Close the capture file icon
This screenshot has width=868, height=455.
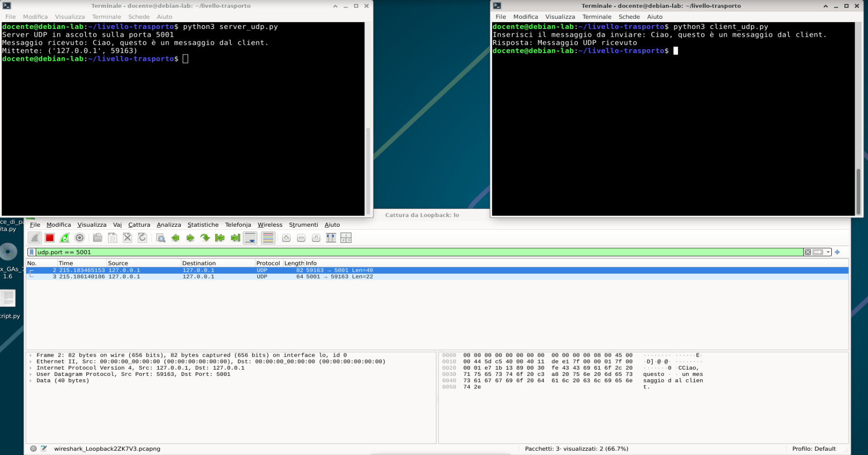(127, 238)
